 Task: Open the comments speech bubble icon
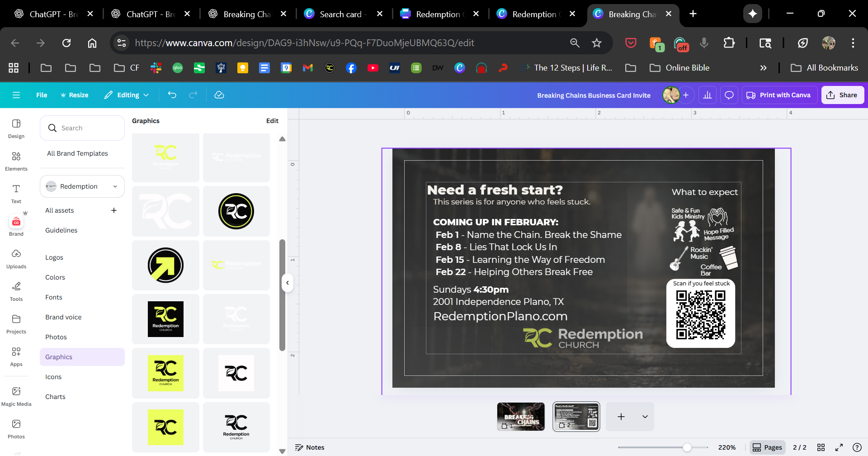729,95
